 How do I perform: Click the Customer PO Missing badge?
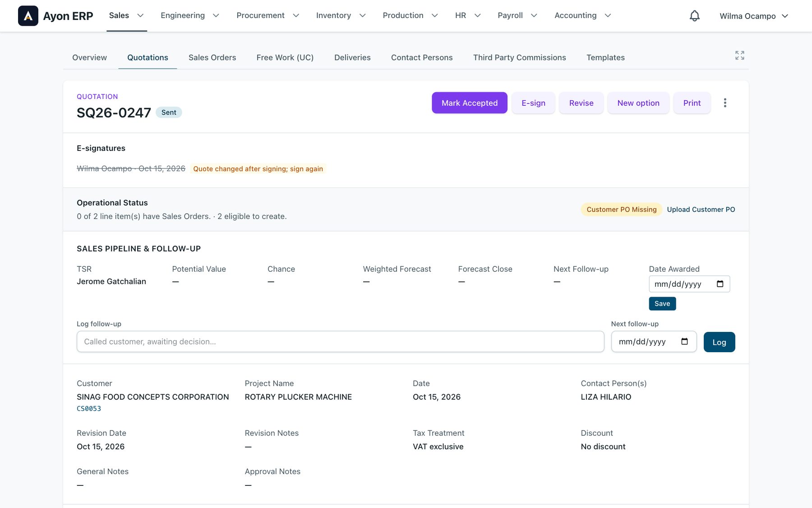pos(621,210)
